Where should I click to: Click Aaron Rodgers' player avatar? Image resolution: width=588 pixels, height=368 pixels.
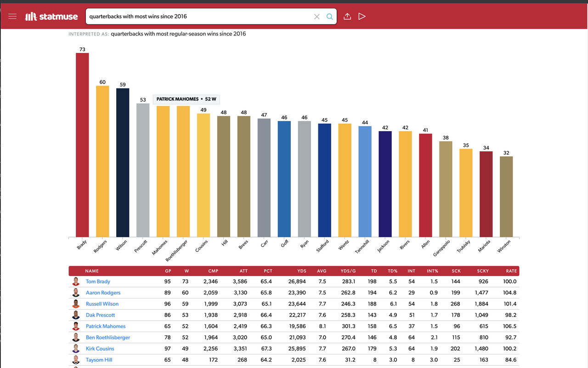[76, 293]
